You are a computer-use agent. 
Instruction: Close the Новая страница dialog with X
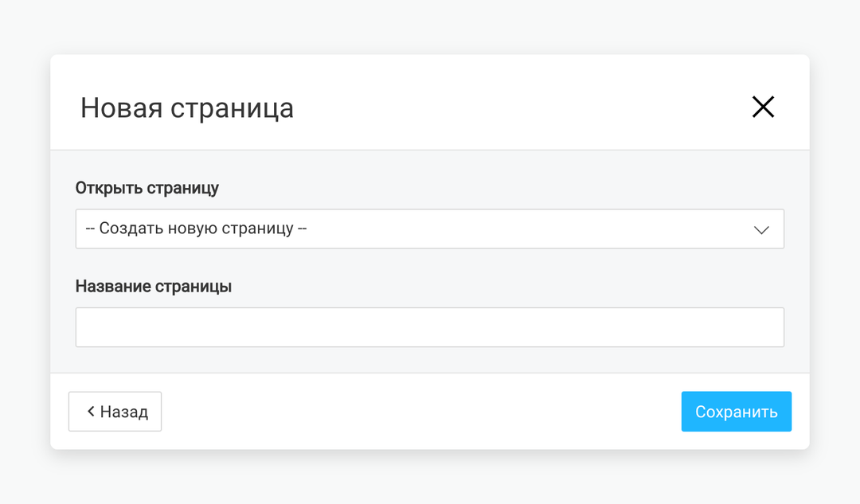[763, 107]
